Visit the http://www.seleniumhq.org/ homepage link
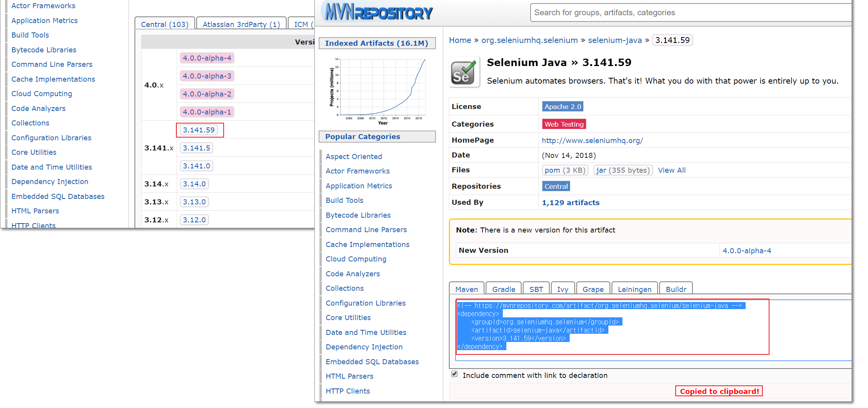The width and height of the screenshot is (868, 408). click(592, 140)
